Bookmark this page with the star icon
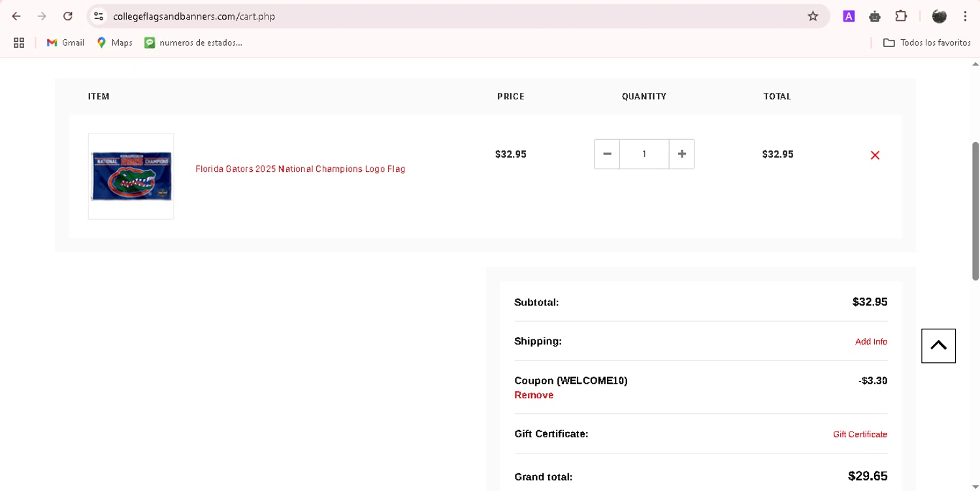 [813, 16]
